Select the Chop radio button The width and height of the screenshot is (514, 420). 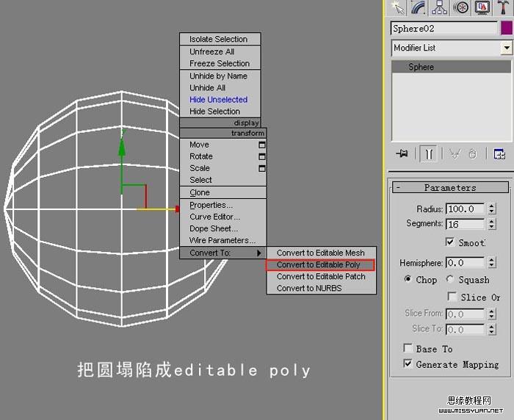point(408,279)
